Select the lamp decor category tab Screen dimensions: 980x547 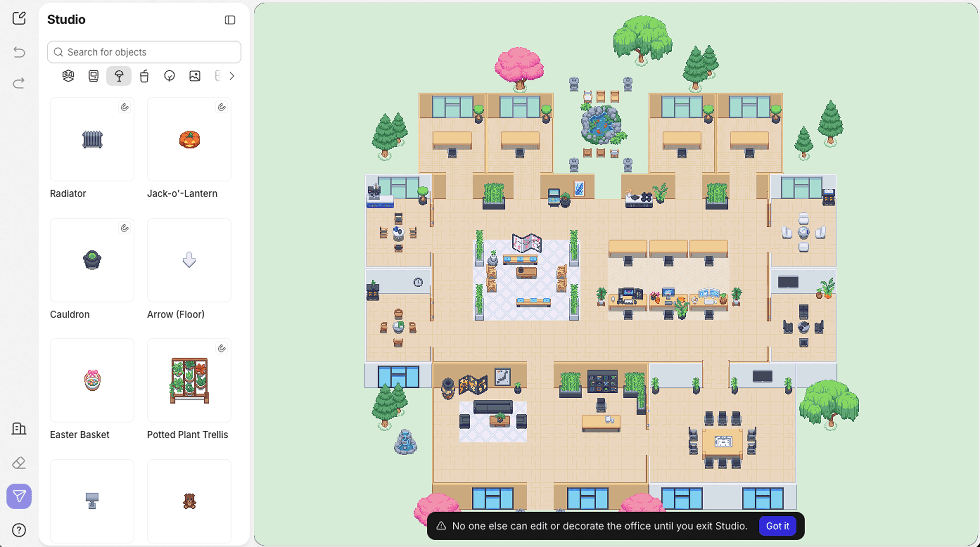pos(119,76)
